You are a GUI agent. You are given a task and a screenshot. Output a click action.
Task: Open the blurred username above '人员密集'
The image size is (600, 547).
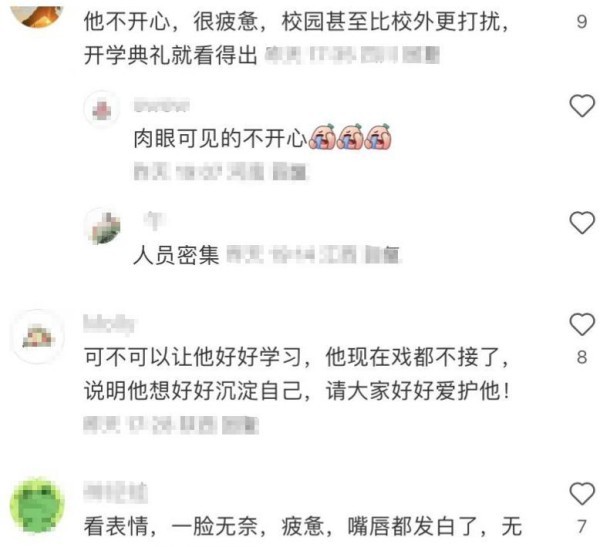tap(155, 220)
